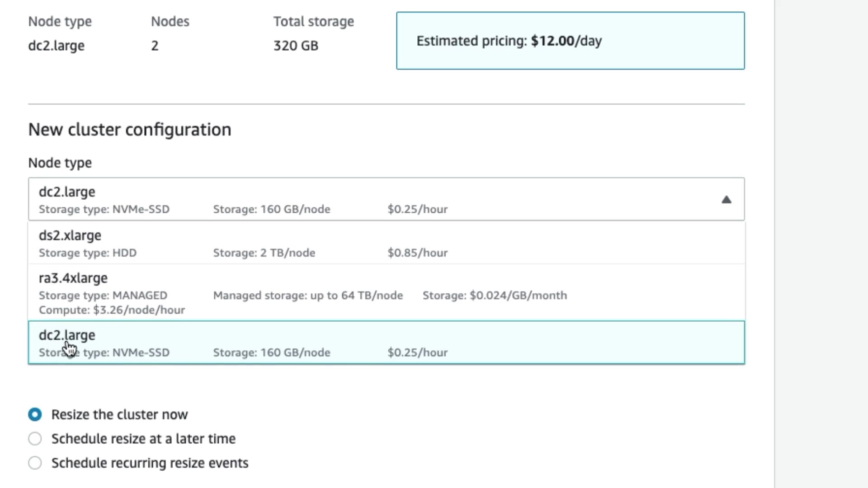Choose Schedule recurring resize events option
This screenshot has height=488, width=868.
pos(35,463)
